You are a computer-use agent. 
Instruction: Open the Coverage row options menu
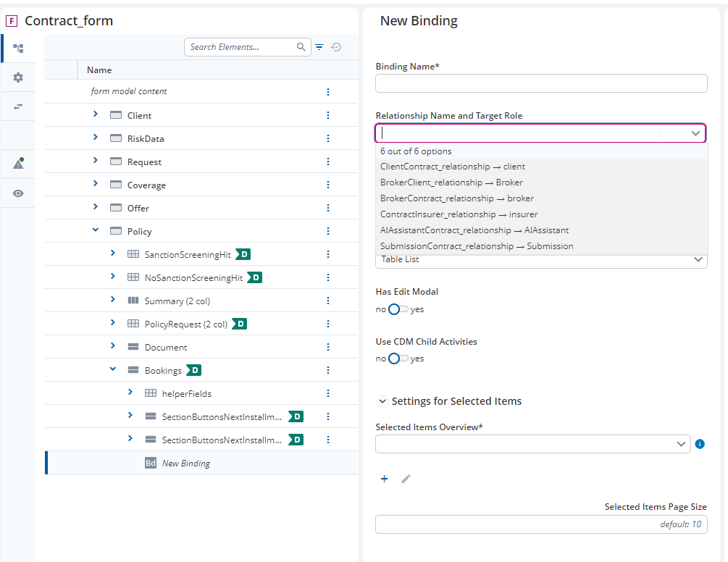coord(328,185)
